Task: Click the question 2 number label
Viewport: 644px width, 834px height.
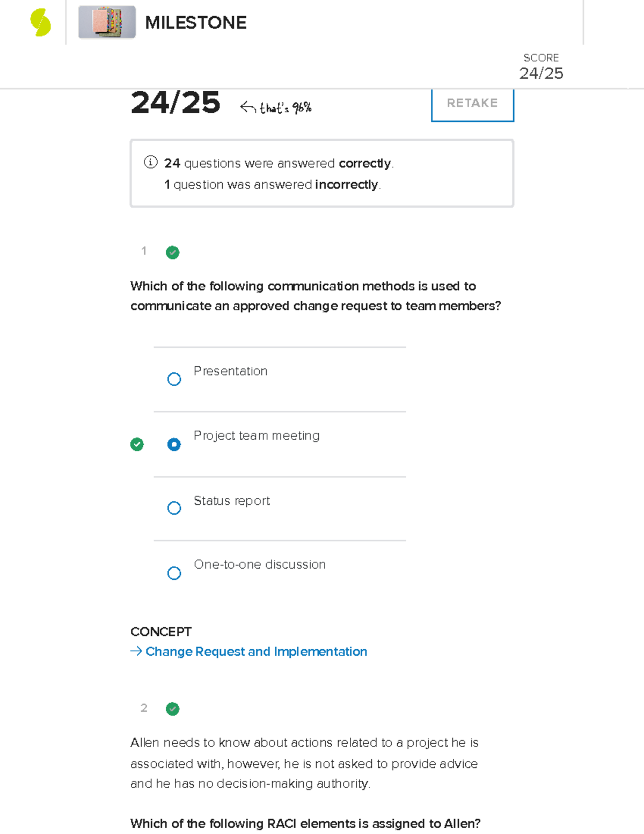Action: 144,708
